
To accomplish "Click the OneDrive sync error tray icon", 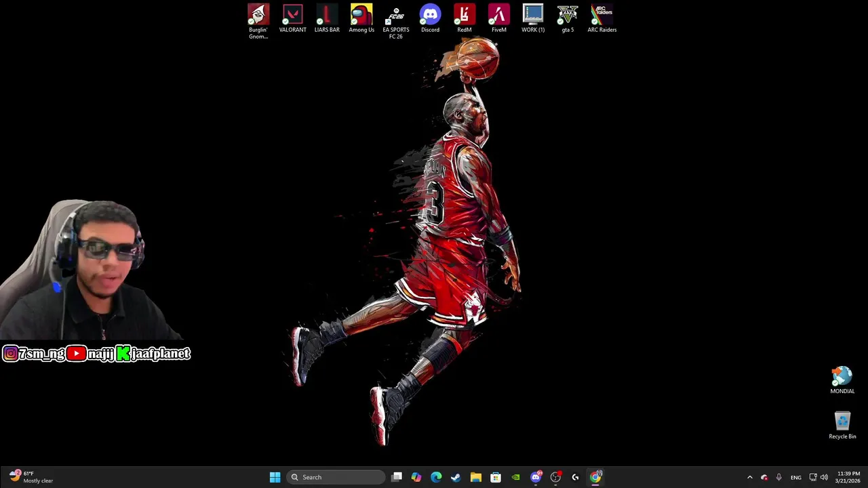I will coord(764,477).
